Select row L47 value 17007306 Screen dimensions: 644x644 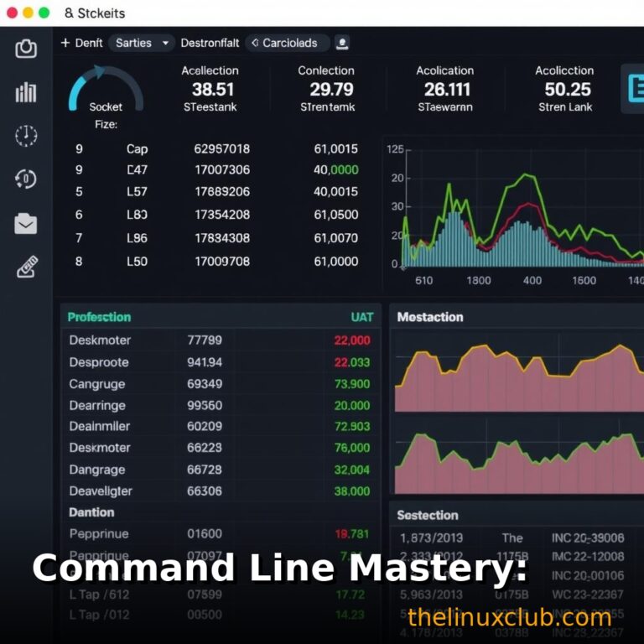coord(222,169)
